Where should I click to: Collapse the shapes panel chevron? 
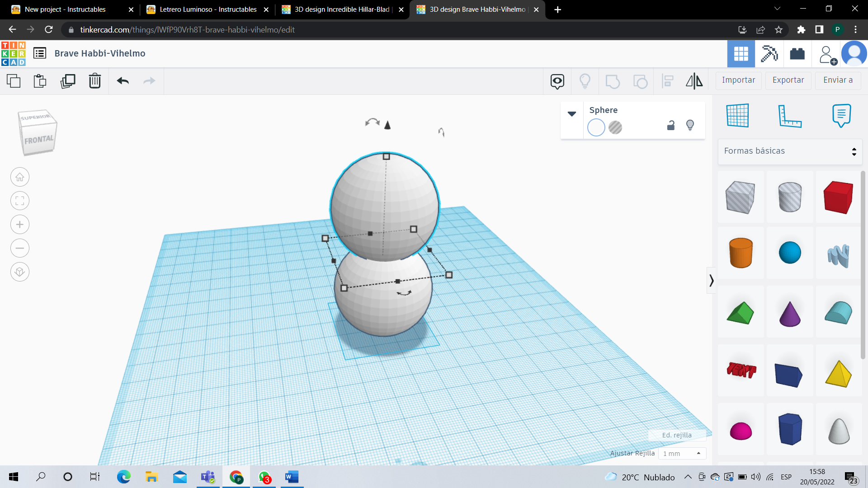click(x=712, y=281)
